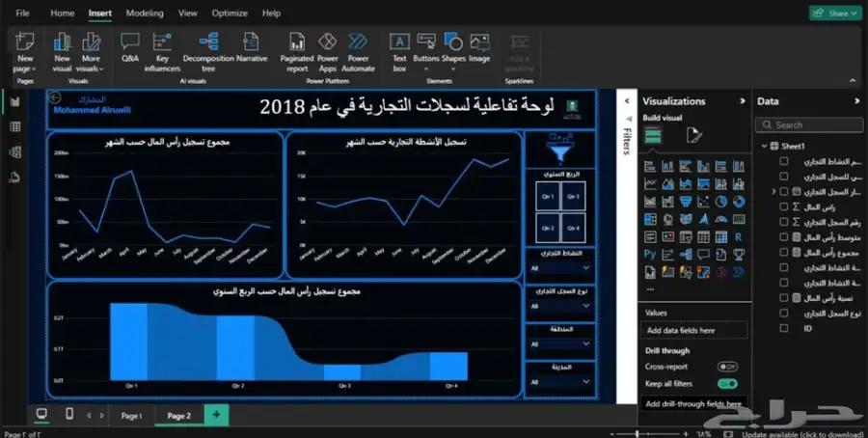Insert a Power Automate visual
868x438 pixels.
[358, 53]
